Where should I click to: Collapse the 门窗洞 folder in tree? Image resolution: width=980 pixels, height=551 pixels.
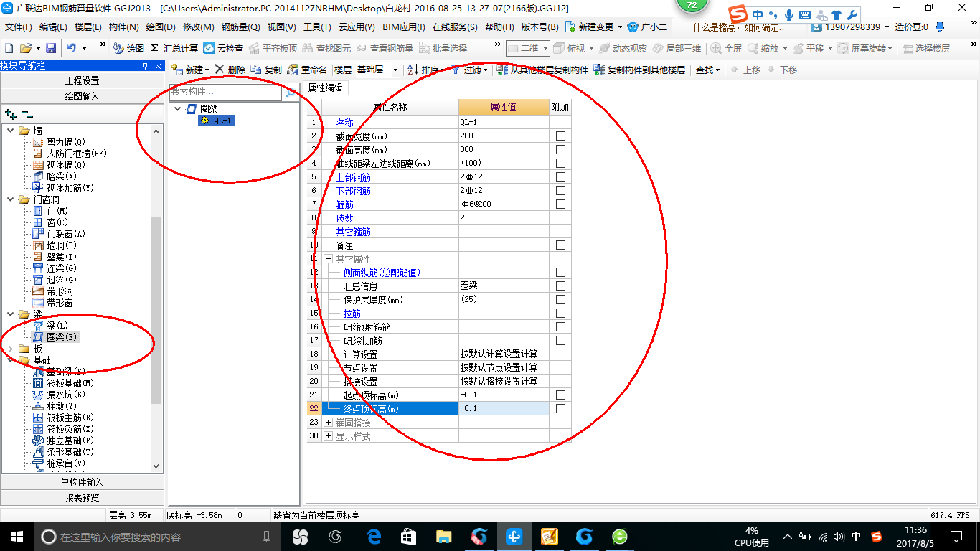click(10, 199)
